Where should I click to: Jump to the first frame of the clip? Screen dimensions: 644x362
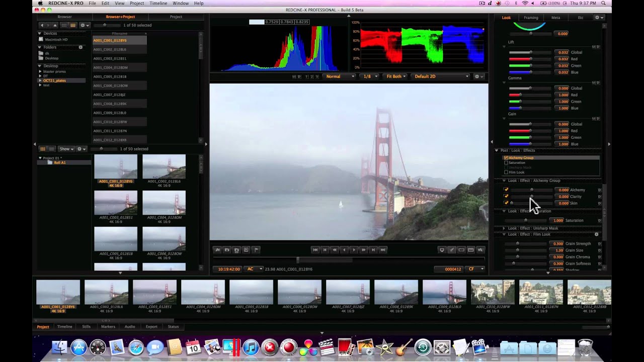pos(315,250)
